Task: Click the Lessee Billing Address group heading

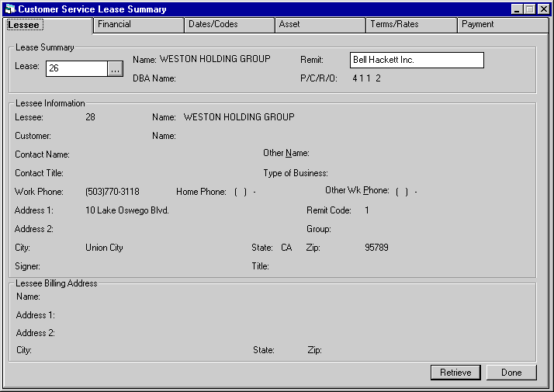Action: 57,283
